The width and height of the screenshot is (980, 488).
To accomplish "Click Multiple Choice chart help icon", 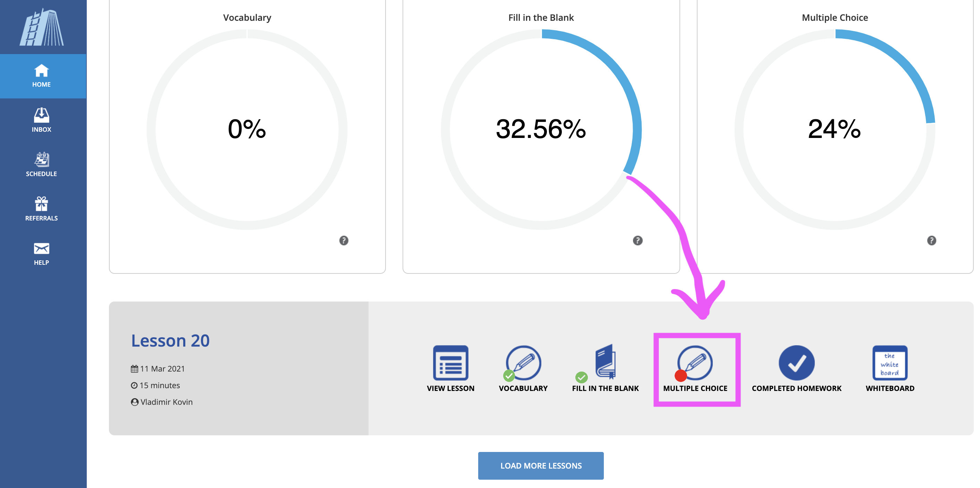I will point(931,241).
